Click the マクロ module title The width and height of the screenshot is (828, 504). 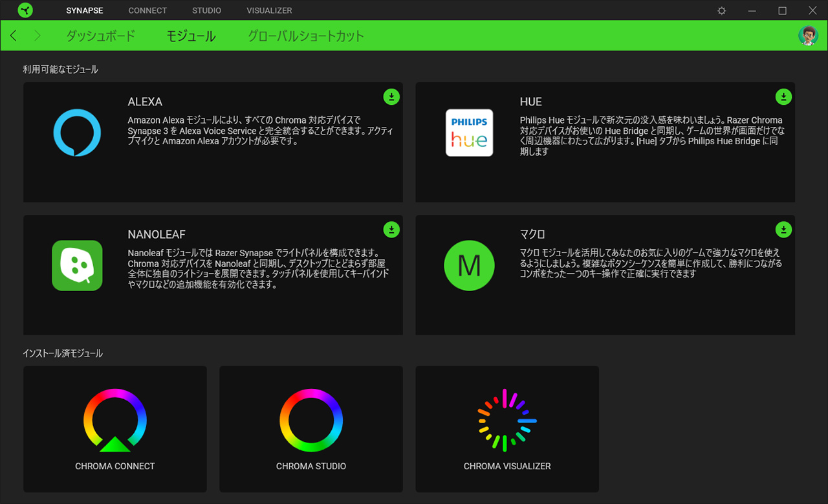532,234
